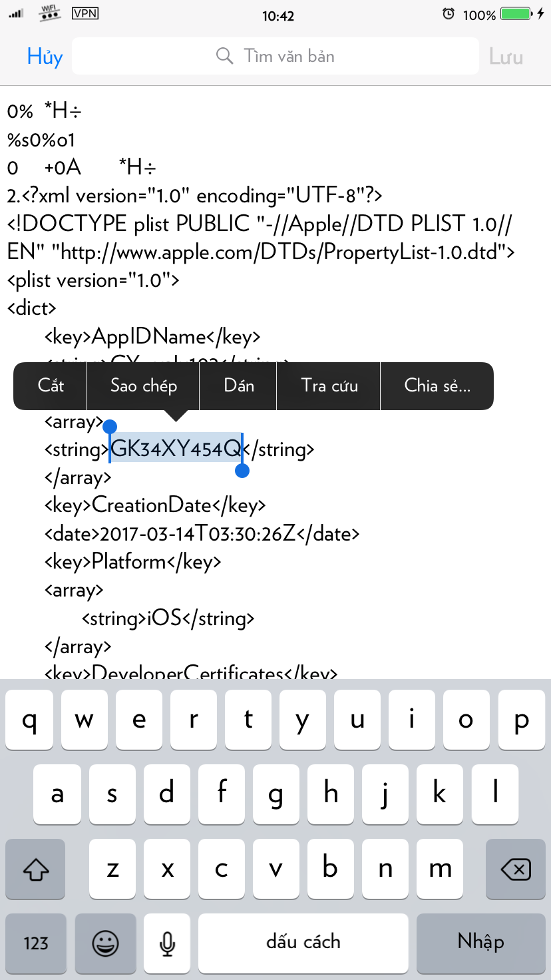Tap the cellular signal bars
Image resolution: width=551 pixels, height=980 pixels.
[16, 12]
